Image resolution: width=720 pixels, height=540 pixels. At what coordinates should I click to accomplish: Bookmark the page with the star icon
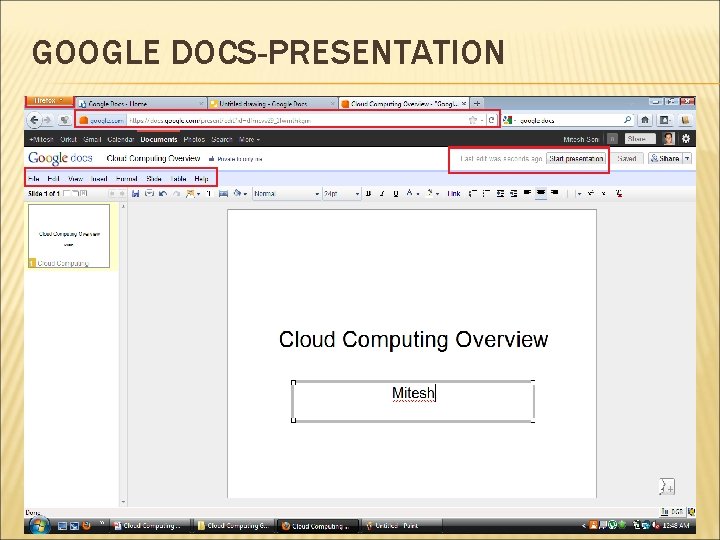472,120
